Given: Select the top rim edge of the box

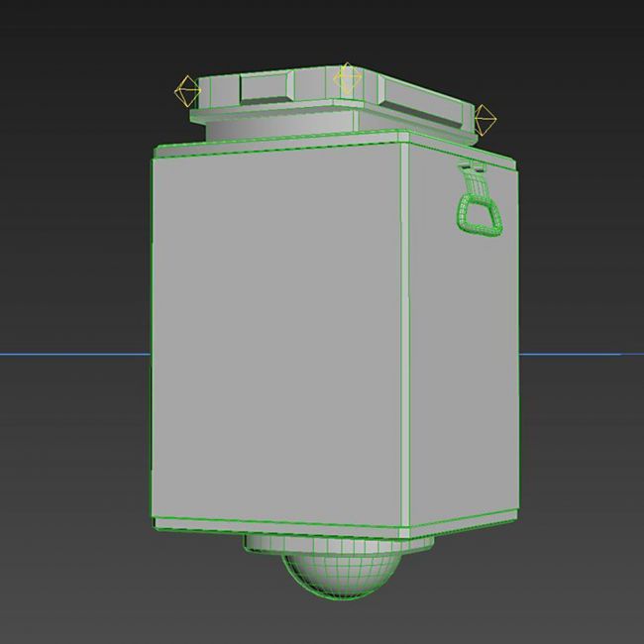Looking at the screenshot, I should 277,147.
